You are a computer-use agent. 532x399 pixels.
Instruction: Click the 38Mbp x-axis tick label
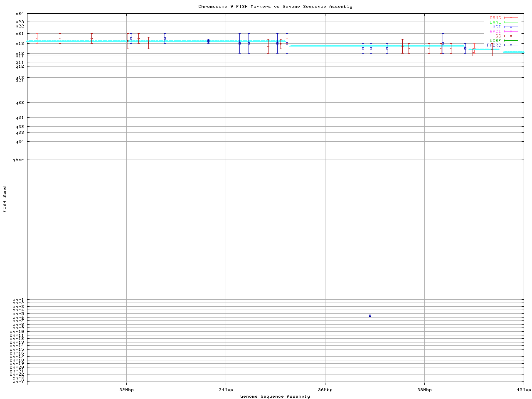point(424,390)
